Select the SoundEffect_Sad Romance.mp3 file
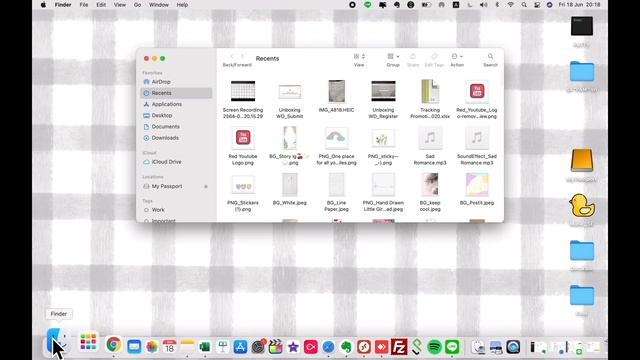640x360 pixels. (x=477, y=146)
